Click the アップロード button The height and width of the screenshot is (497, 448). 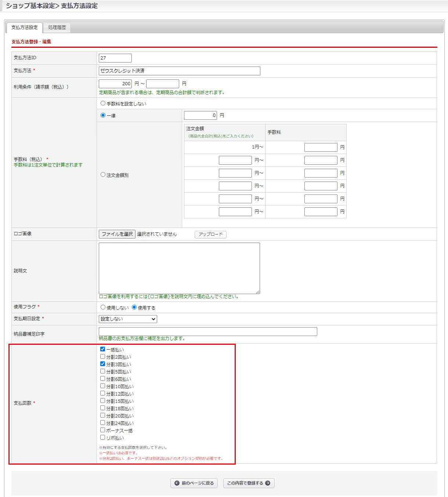tap(210, 235)
